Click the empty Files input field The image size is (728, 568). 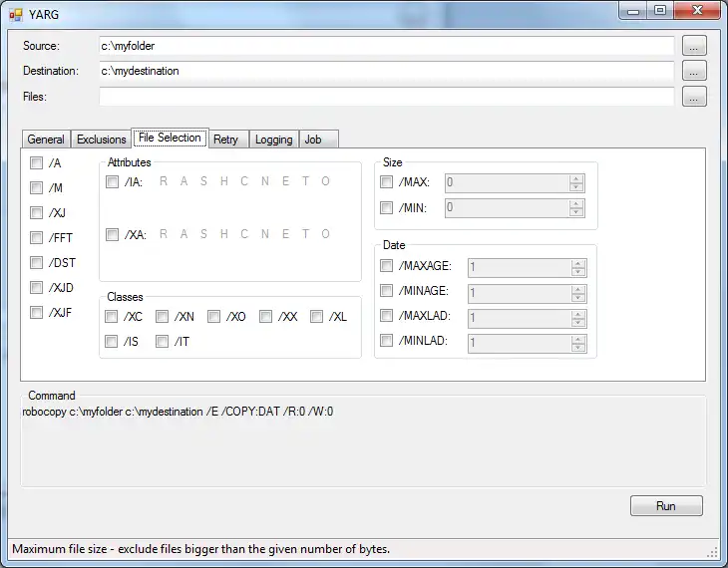[x=386, y=97]
